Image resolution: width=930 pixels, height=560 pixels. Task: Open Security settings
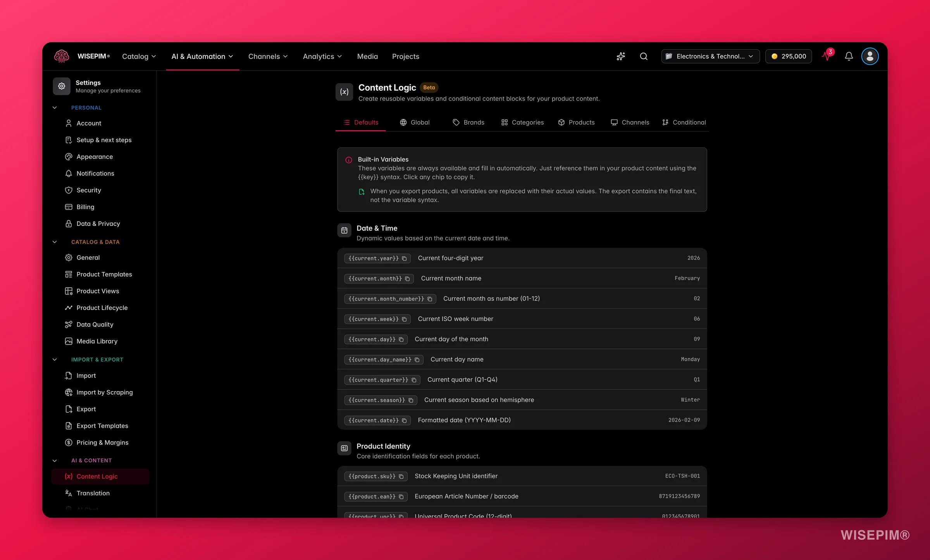point(100,190)
